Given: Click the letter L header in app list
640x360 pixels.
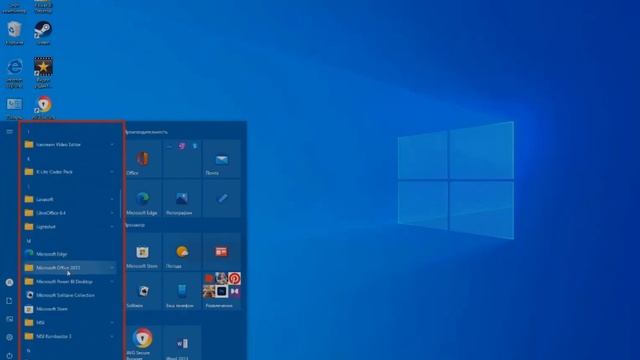Looking at the screenshot, I should pos(28,186).
